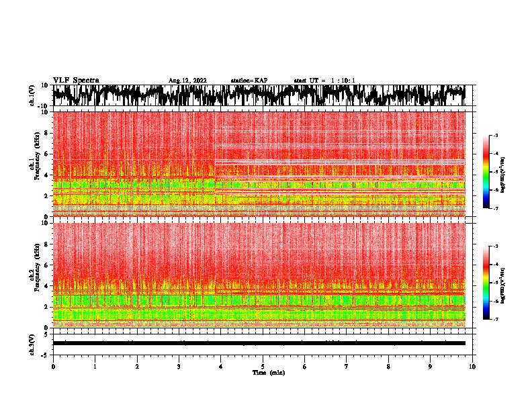Screen dimensions: 532x411
Task: Click inside the ch.1 spectrogram panel
Action: click(x=259, y=164)
